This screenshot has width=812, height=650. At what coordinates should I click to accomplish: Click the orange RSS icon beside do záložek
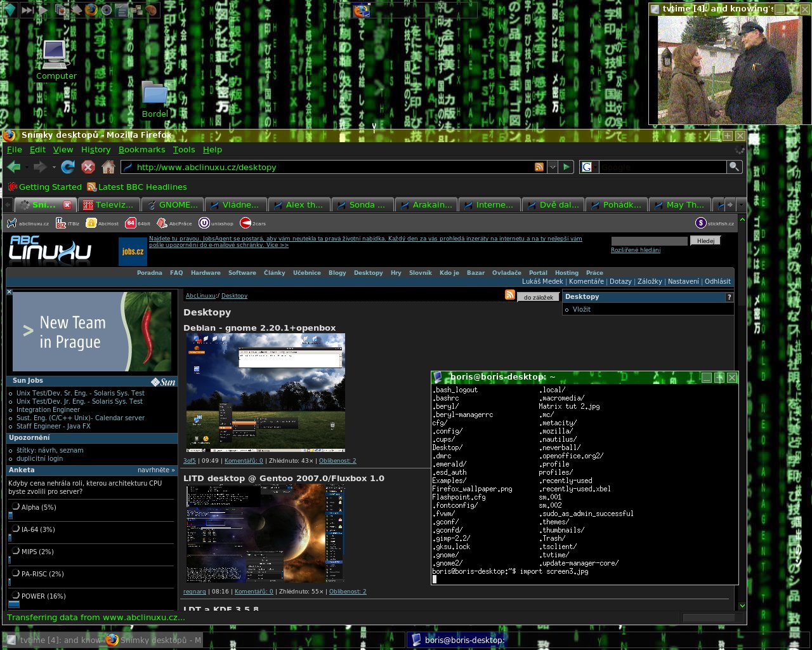(x=510, y=295)
